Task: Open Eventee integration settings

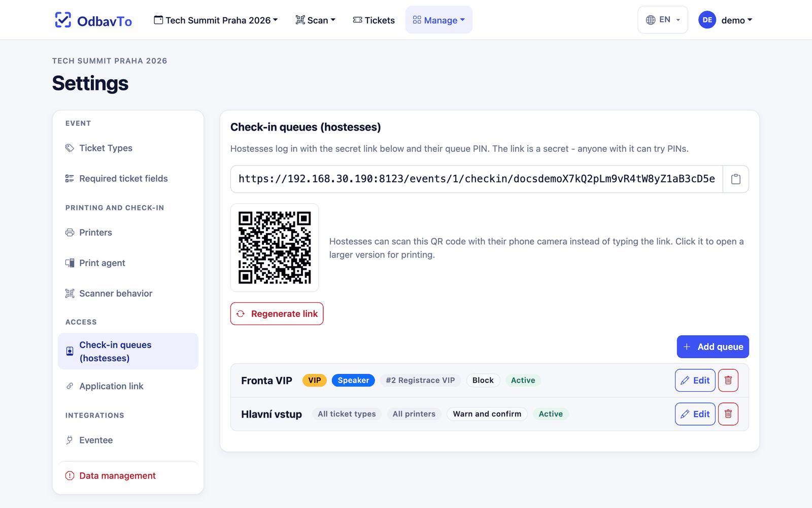Action: [x=128, y=440]
